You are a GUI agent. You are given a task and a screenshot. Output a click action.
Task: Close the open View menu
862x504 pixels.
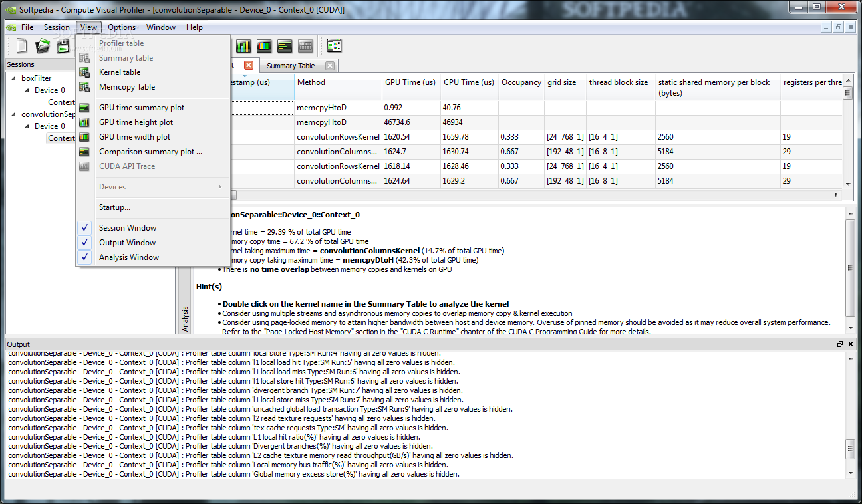click(88, 27)
